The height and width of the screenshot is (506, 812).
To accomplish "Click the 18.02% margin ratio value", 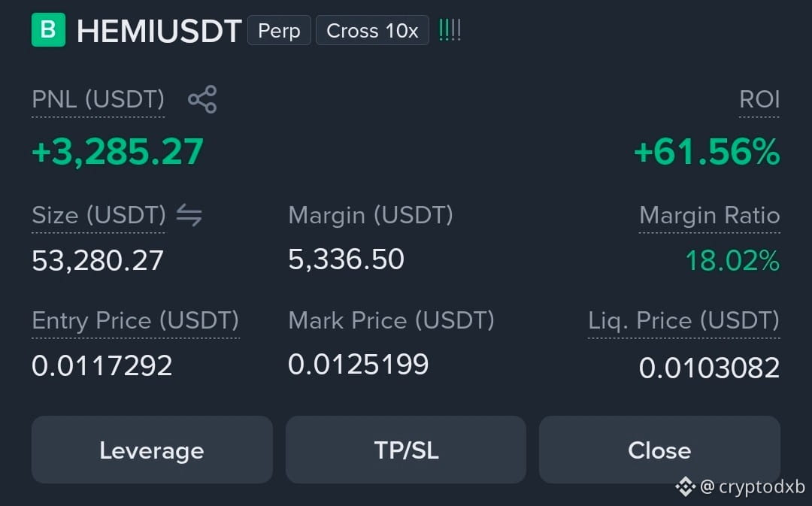I will (x=732, y=260).
